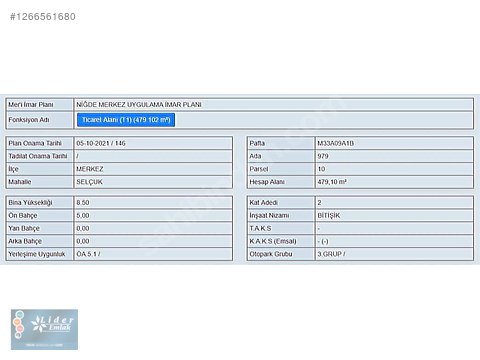Click the Mahalle value SELÇUK
Image resolution: width=480 pixels, height=360 pixels.
coord(89,182)
